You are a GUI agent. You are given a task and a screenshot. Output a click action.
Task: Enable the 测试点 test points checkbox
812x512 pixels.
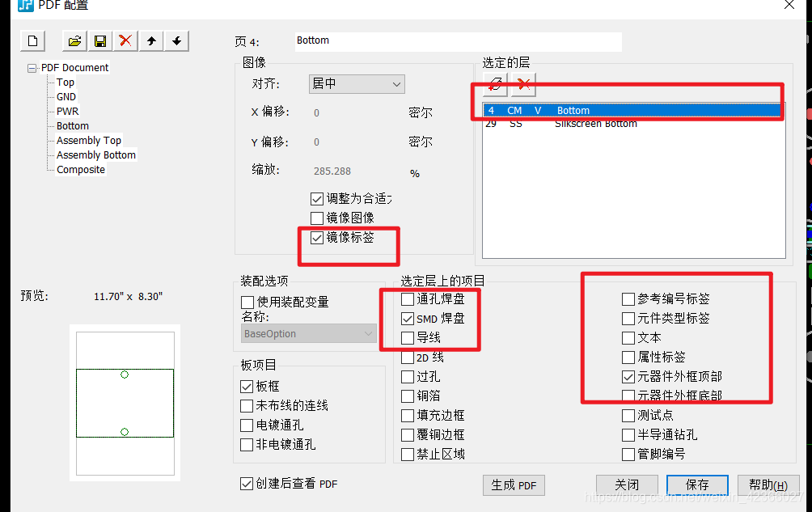pos(628,416)
